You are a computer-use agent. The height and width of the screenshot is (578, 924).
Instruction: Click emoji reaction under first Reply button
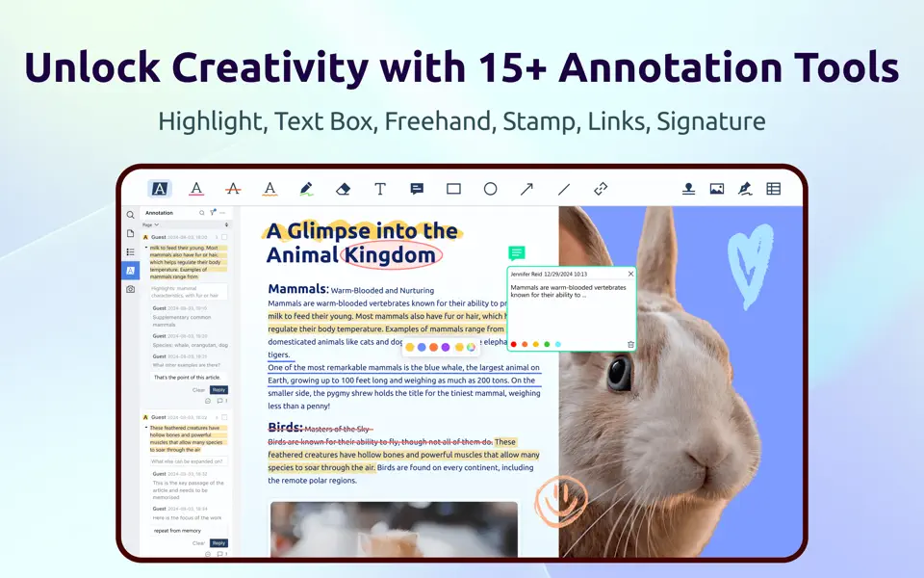pyautogui.click(x=208, y=401)
